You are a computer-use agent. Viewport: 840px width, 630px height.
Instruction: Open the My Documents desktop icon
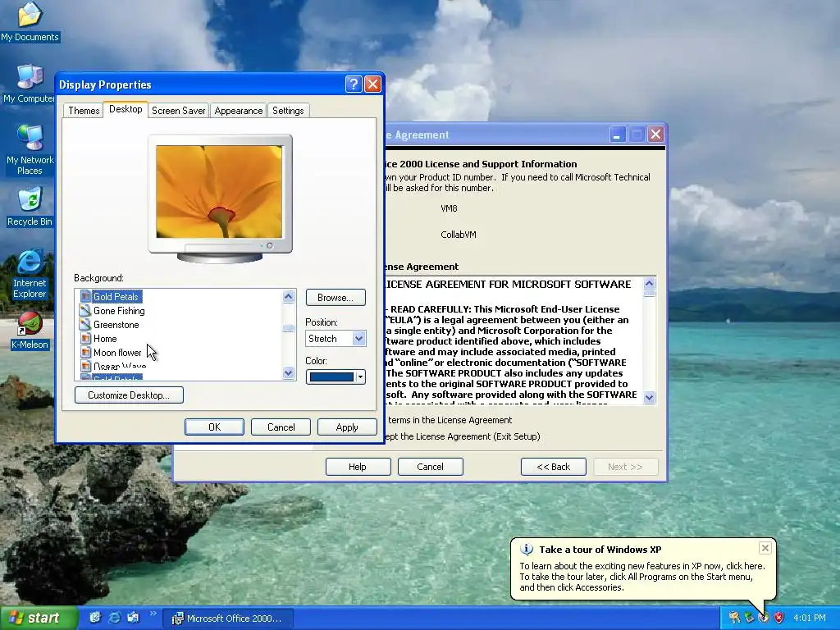click(30, 21)
